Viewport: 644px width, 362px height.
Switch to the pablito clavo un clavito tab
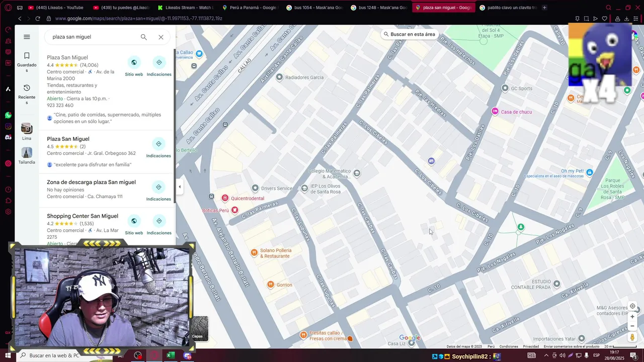coord(508,8)
